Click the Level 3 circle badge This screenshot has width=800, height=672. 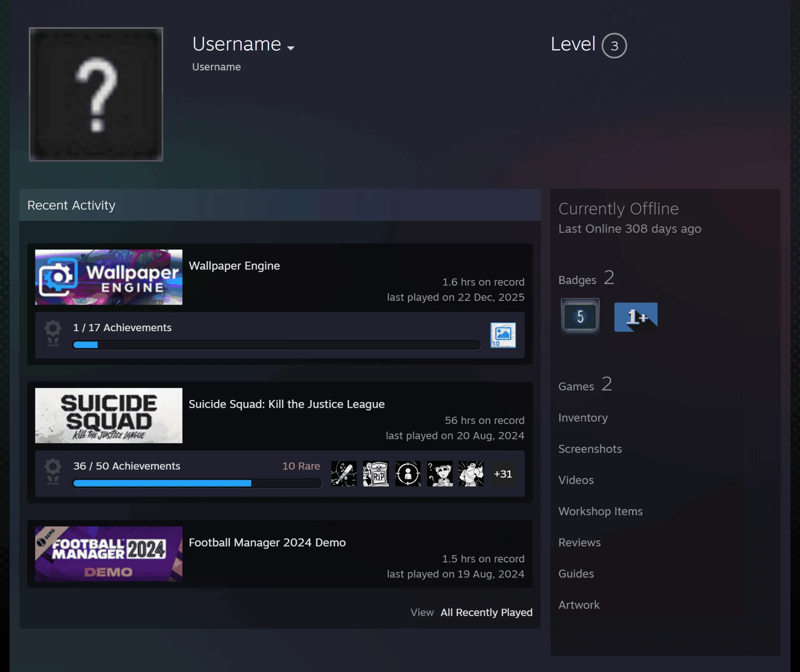click(x=614, y=45)
